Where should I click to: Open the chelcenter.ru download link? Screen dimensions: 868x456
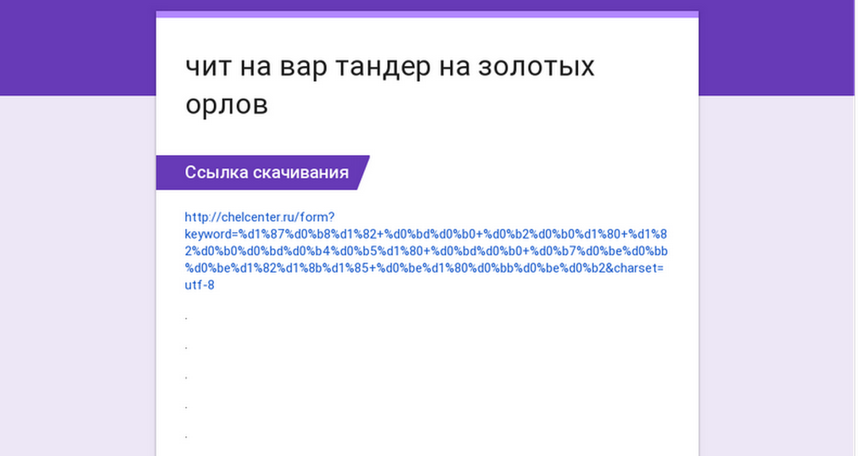(x=426, y=250)
